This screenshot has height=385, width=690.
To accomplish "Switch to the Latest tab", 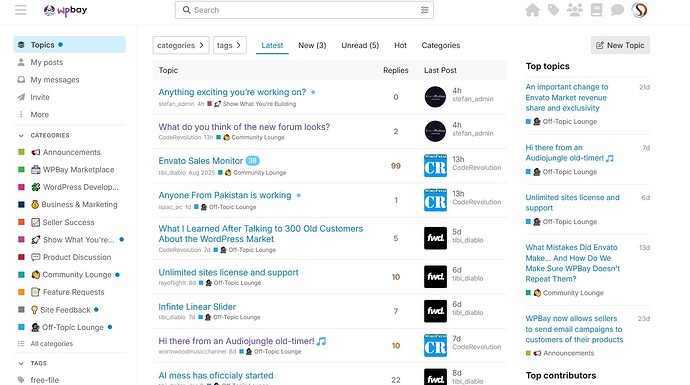I will tap(272, 45).
